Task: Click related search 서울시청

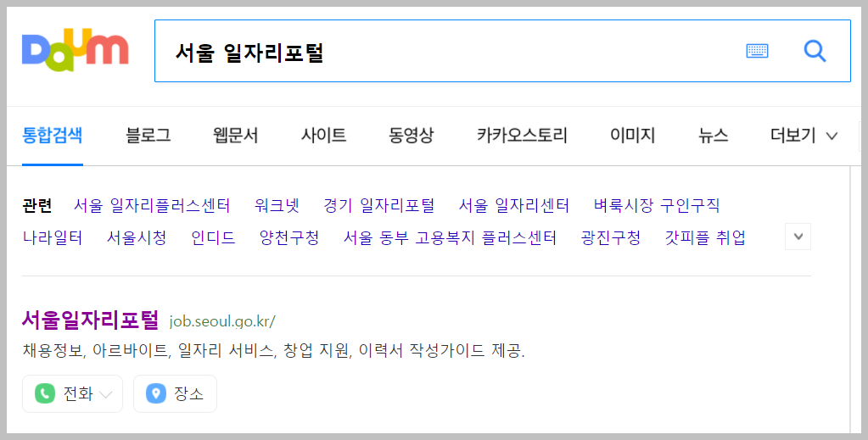Action: tap(137, 237)
